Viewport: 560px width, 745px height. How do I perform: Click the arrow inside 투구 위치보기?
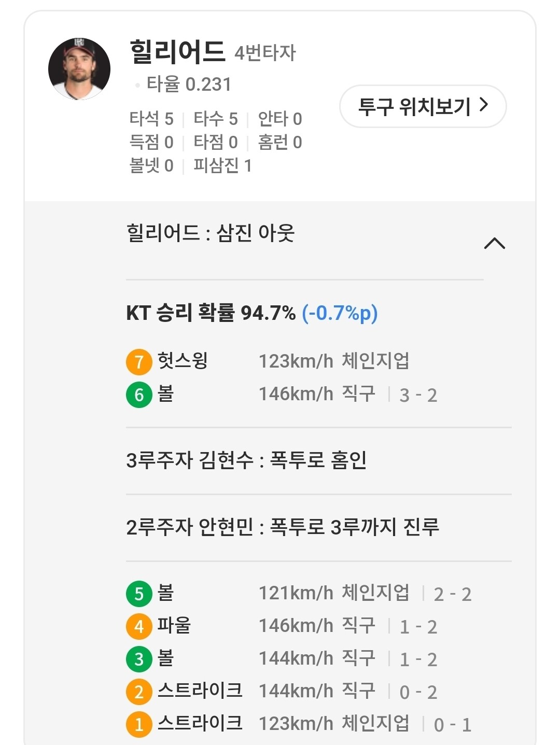483,105
